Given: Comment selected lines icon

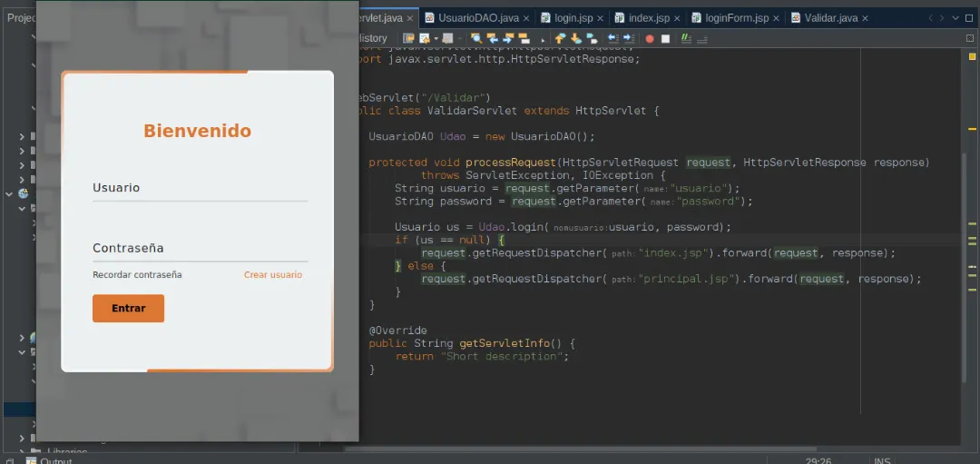Looking at the screenshot, I should (686, 38).
